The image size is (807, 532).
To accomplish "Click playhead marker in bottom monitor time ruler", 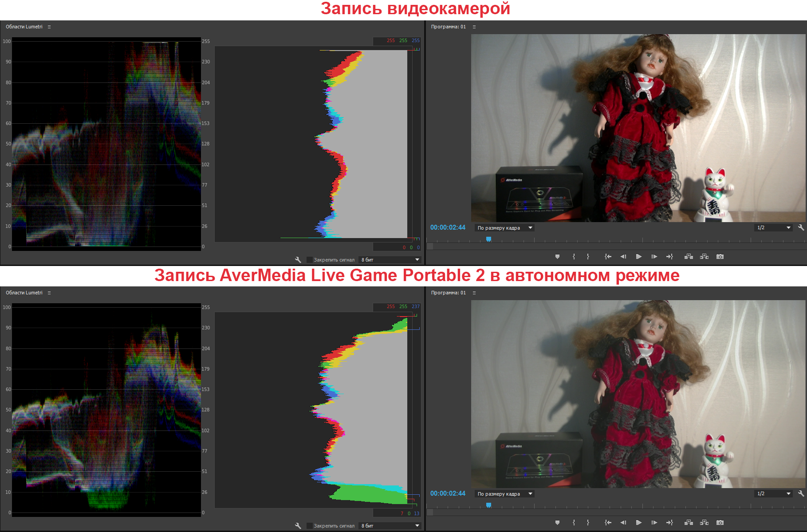I will [x=488, y=505].
